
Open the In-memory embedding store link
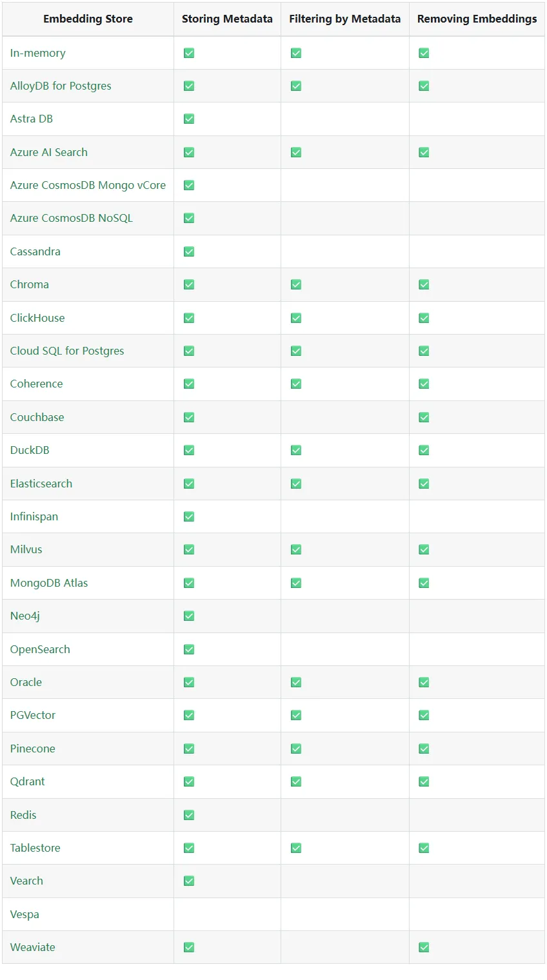[x=37, y=53]
